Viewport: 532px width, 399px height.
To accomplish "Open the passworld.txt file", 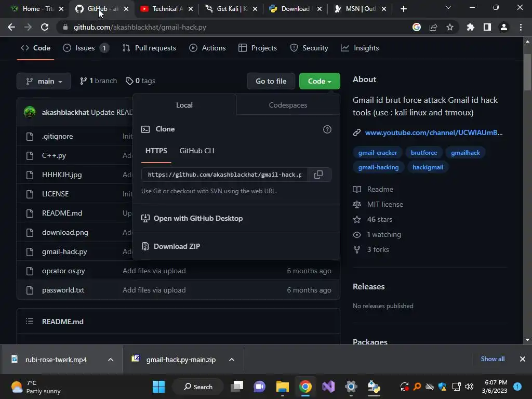I will pos(63,290).
